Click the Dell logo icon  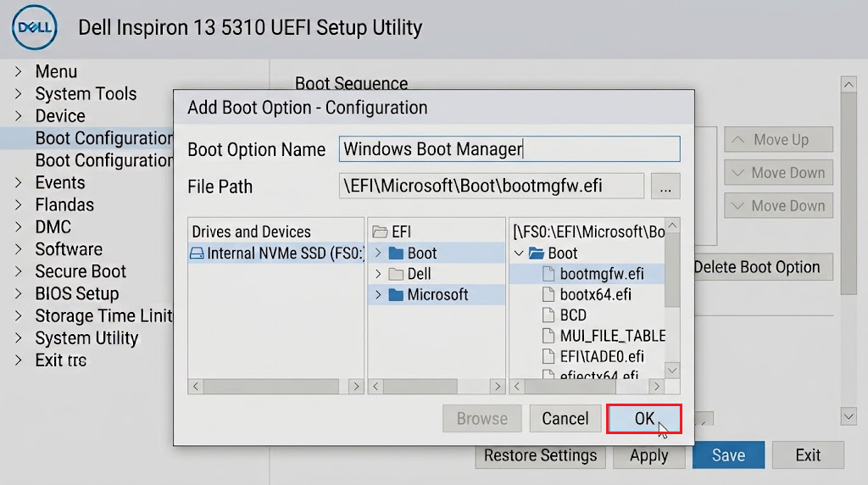point(34,27)
